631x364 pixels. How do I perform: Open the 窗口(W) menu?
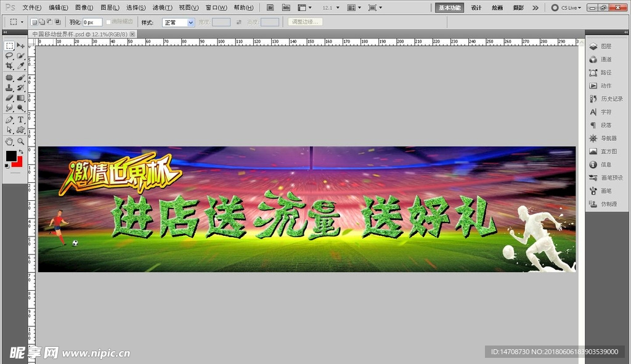click(x=216, y=7)
